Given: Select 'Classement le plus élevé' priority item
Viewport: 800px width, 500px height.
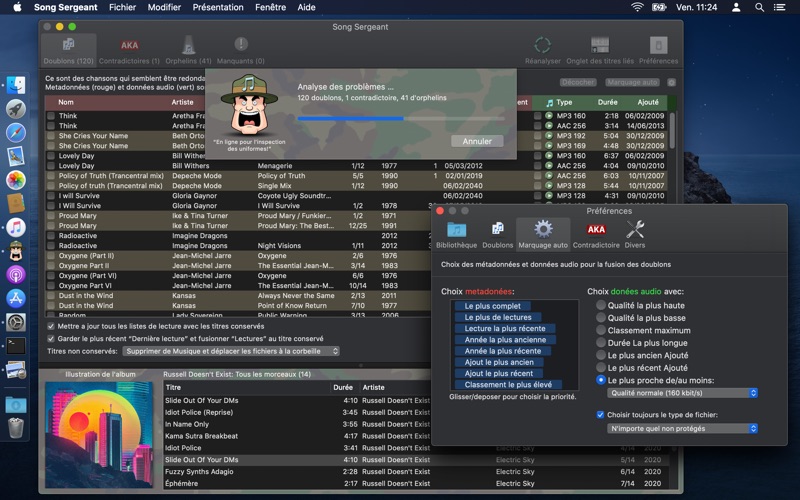Looking at the screenshot, I should click(x=508, y=385).
